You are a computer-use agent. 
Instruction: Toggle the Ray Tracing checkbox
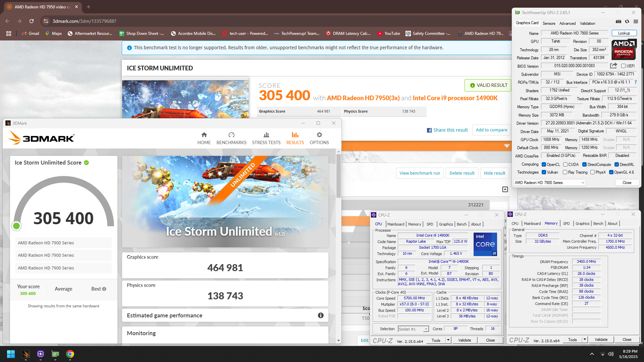pyautogui.click(x=565, y=172)
